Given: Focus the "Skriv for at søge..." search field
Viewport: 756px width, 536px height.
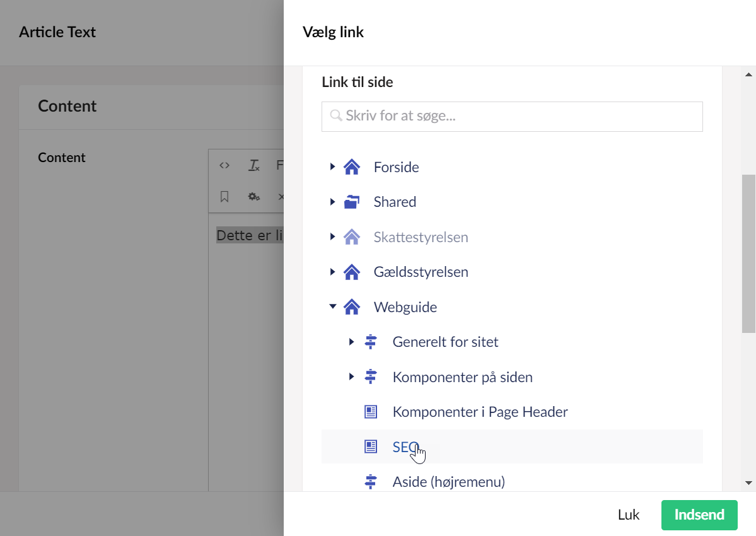Looking at the screenshot, I should 512,117.
